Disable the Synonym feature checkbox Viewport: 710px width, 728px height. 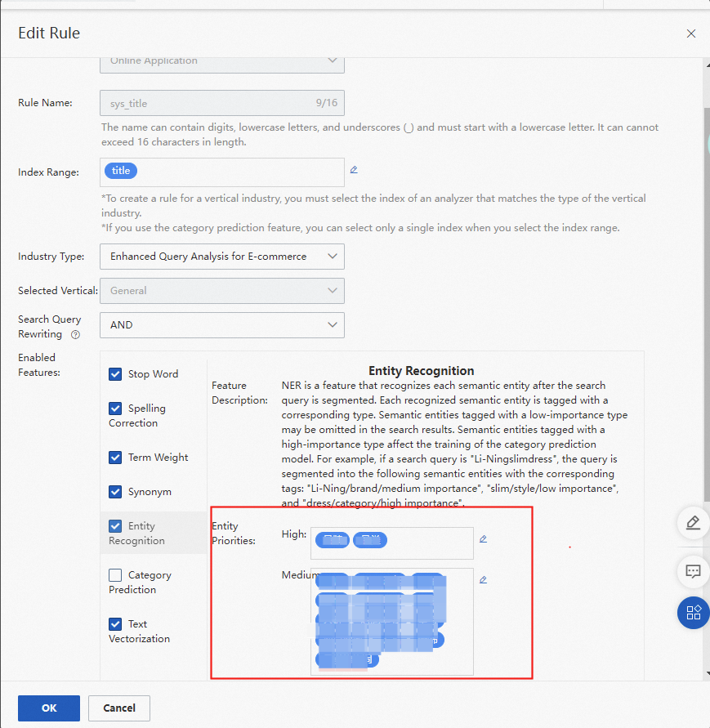click(x=115, y=492)
